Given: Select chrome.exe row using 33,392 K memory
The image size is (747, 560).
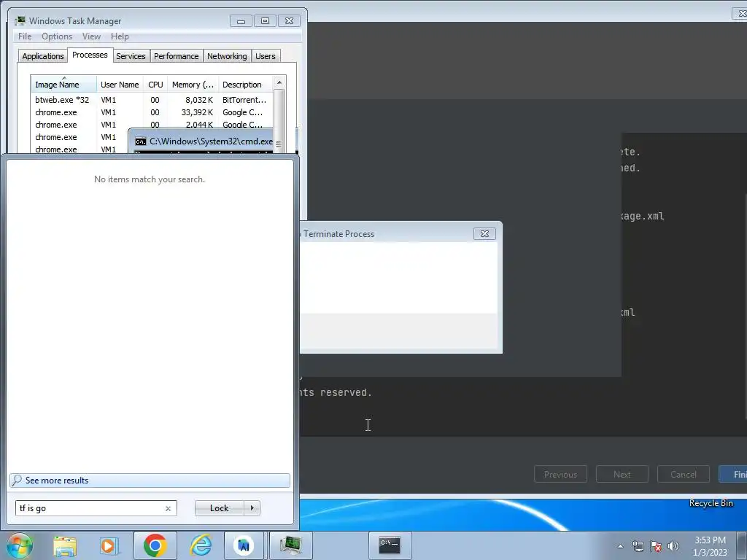Looking at the screenshot, I should click(152, 112).
